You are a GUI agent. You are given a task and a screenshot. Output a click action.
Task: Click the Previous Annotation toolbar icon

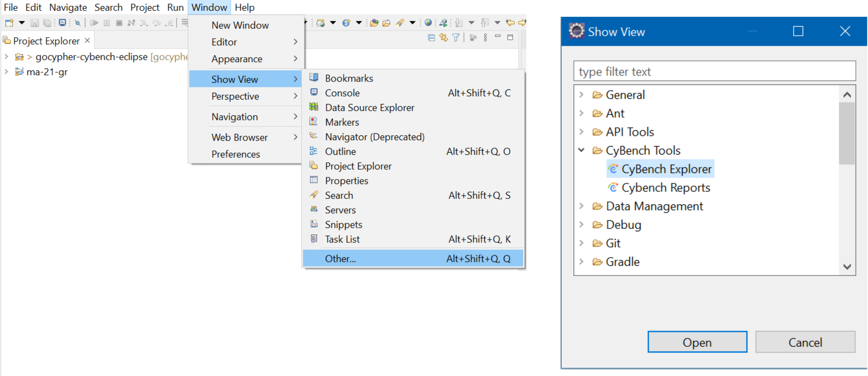[x=485, y=23]
